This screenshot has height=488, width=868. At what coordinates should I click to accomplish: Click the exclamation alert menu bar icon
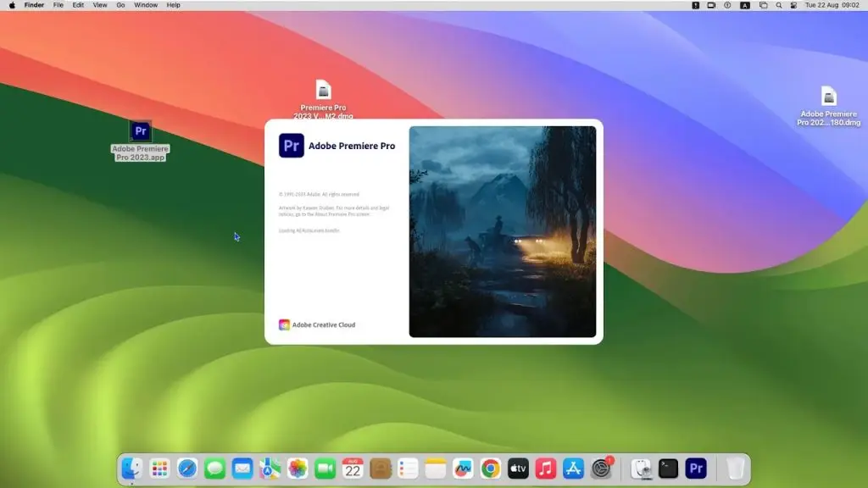pos(696,5)
